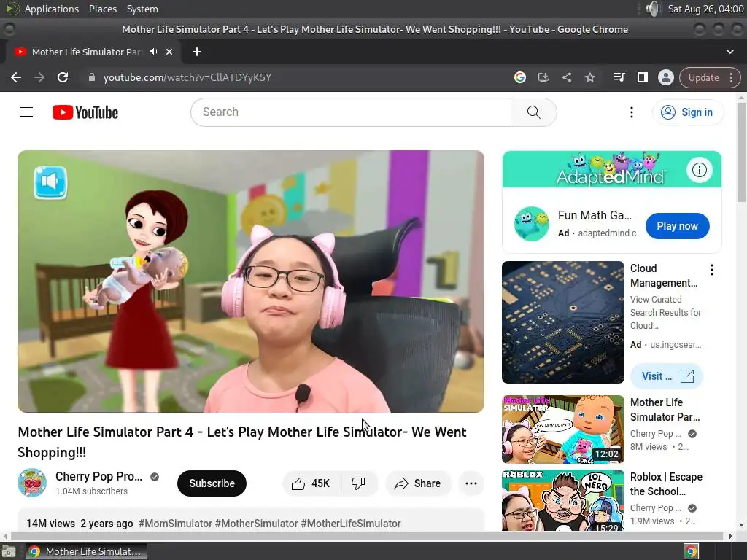Click the system volume speaker icon
This screenshot has width=747, height=560.
pyautogui.click(x=653, y=9)
